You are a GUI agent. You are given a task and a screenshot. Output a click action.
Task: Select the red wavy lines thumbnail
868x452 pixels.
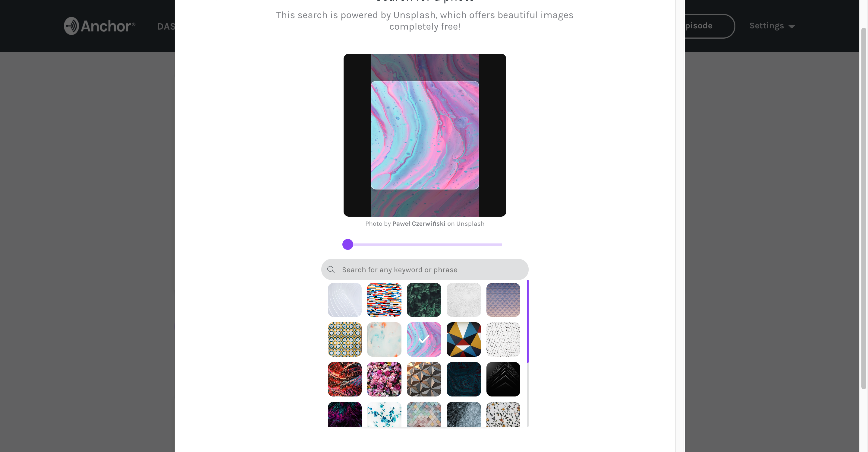344,379
